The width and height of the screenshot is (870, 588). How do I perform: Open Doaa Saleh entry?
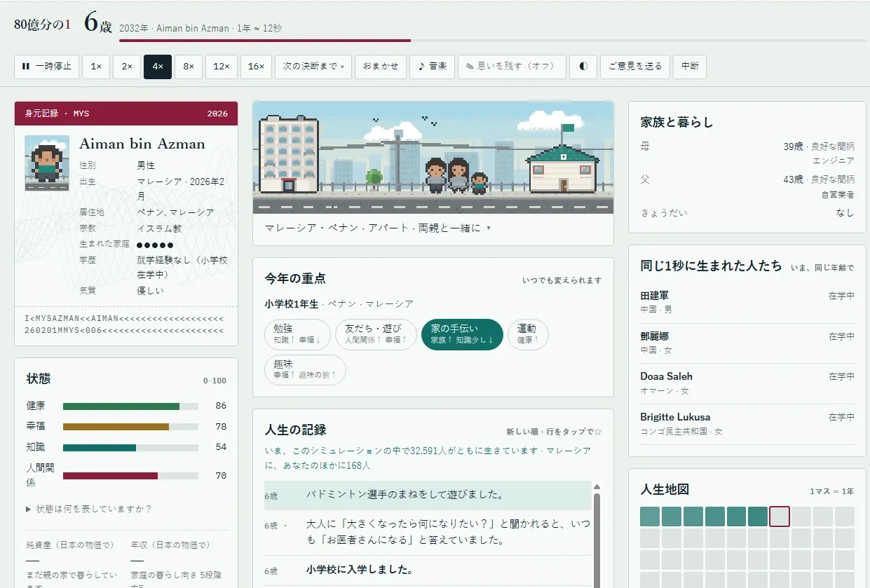click(747, 383)
